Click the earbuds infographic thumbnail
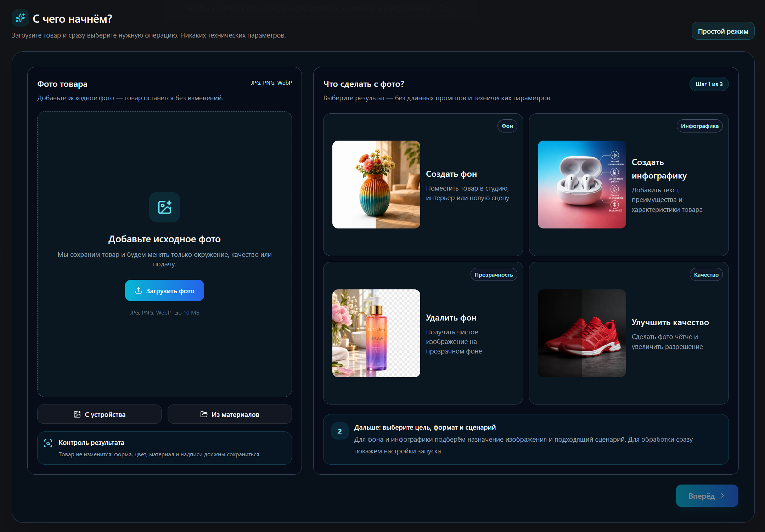 point(582,185)
